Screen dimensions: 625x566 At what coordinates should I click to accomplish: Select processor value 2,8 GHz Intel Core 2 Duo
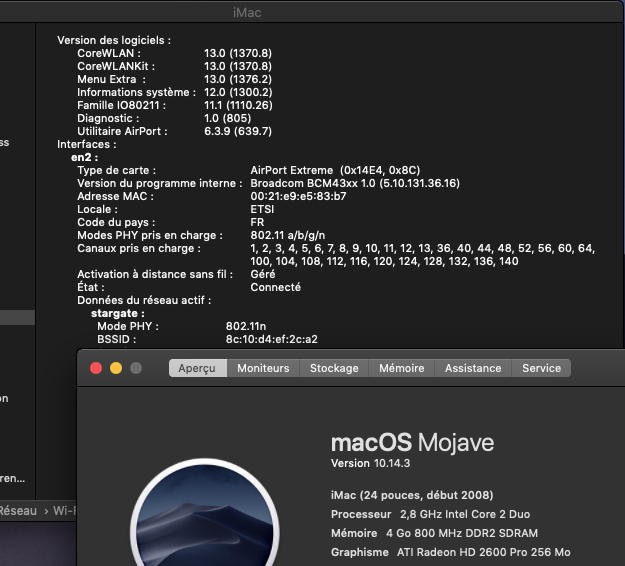[465, 514]
